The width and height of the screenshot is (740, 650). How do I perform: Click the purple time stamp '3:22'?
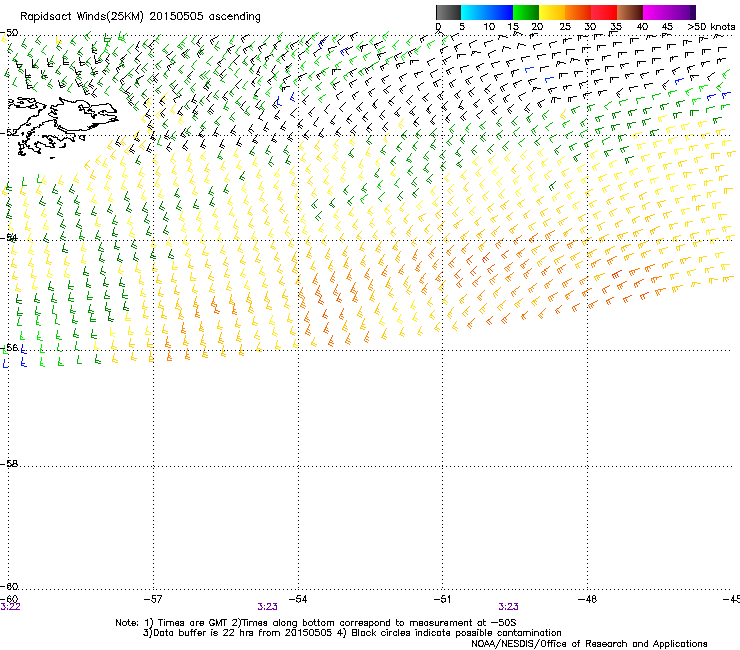[10, 607]
